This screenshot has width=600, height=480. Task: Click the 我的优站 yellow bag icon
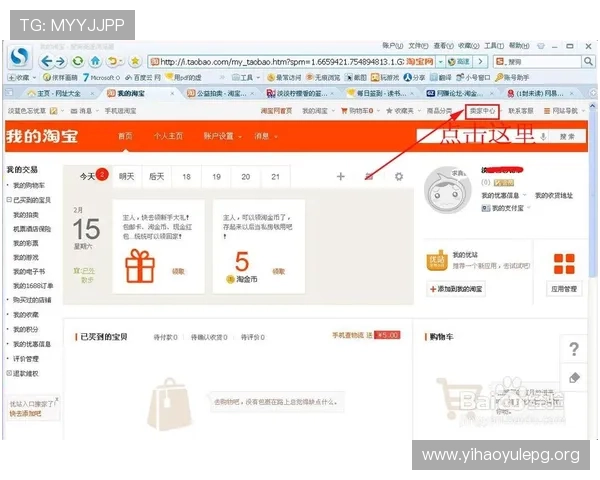tap(437, 261)
